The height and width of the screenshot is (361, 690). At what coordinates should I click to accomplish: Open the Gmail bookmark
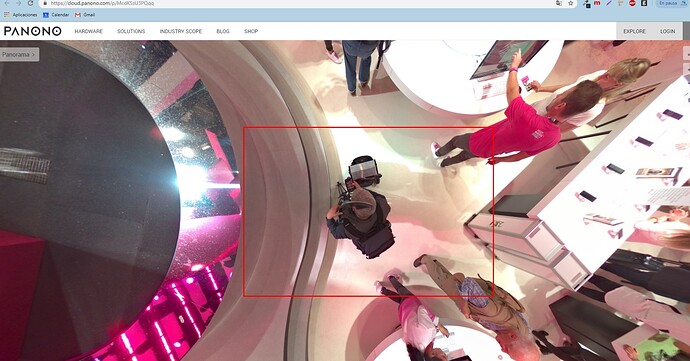pyautogui.click(x=85, y=15)
